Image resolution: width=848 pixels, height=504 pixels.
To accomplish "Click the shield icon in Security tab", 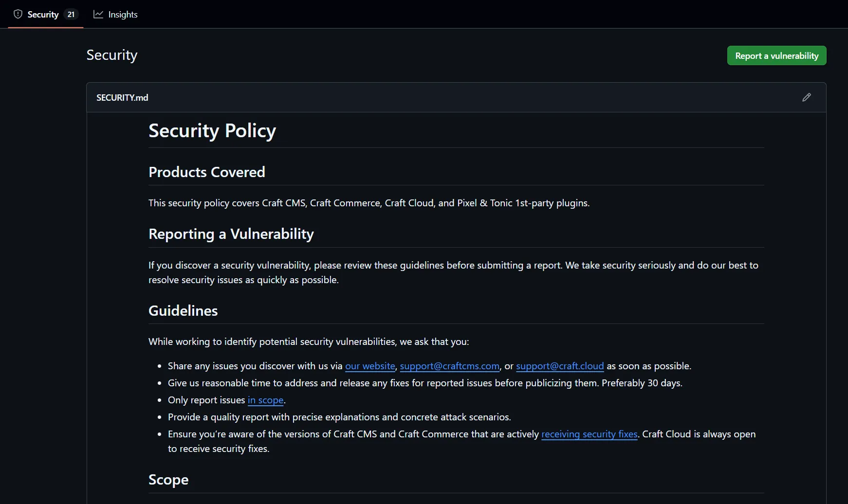I will click(18, 14).
